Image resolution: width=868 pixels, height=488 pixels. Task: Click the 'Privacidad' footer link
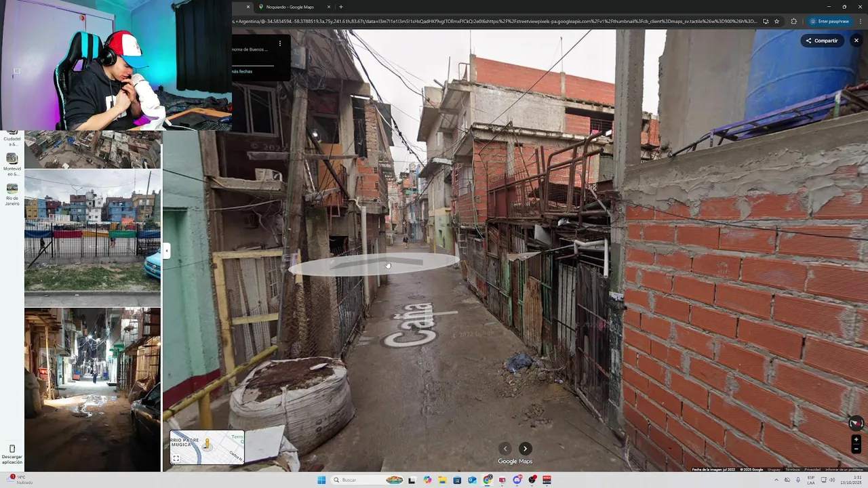(x=812, y=470)
